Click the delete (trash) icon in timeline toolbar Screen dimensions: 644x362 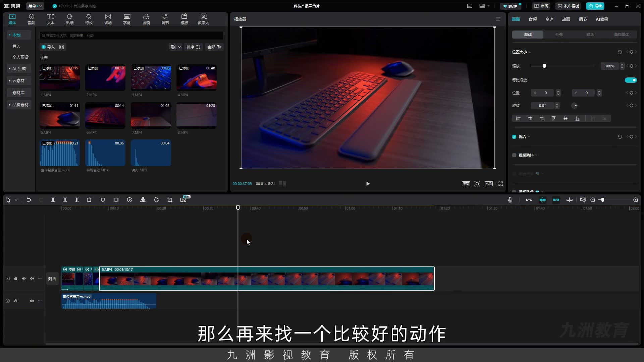(89, 200)
